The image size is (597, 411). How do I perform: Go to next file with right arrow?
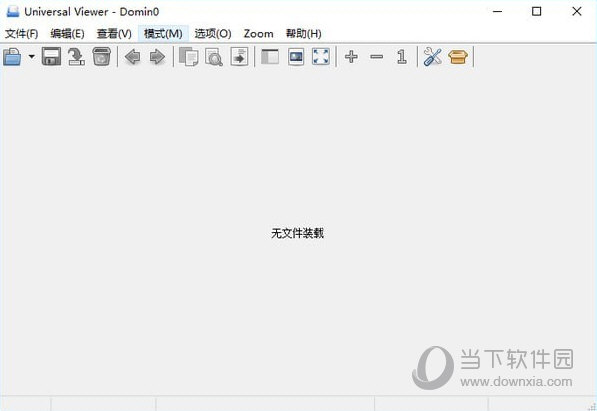click(x=157, y=57)
